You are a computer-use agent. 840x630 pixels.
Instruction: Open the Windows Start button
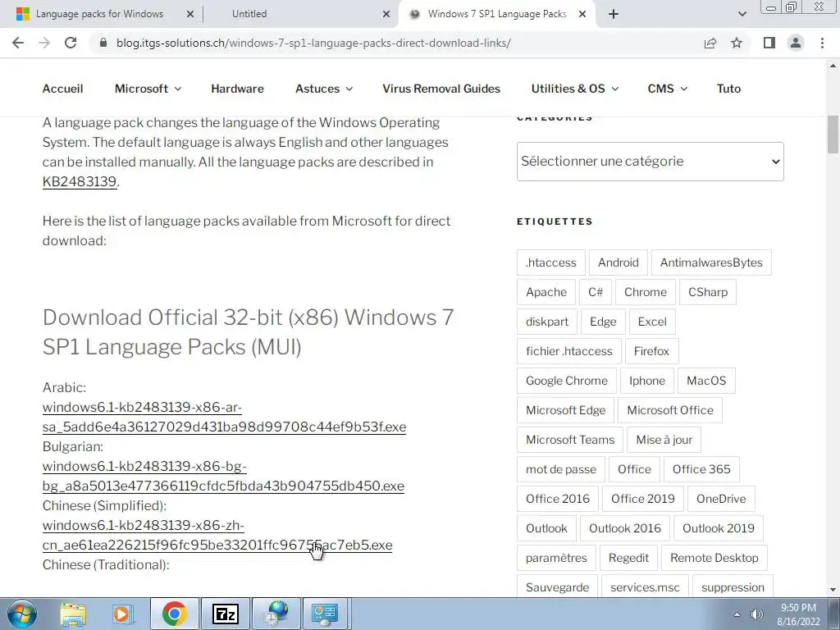pyautogui.click(x=22, y=614)
